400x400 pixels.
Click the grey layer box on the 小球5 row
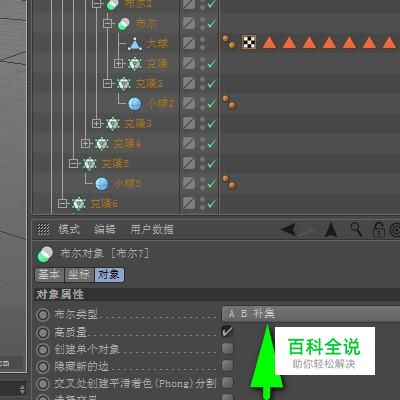click(189, 183)
